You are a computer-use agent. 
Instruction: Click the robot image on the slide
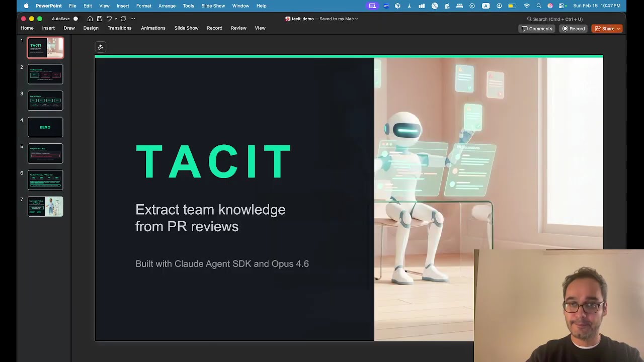(488, 199)
